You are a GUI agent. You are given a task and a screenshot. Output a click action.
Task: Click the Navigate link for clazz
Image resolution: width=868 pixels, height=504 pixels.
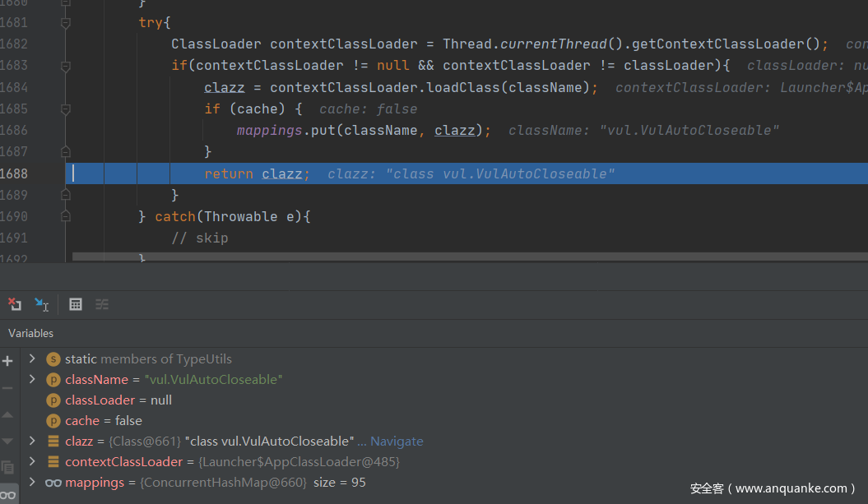point(397,441)
